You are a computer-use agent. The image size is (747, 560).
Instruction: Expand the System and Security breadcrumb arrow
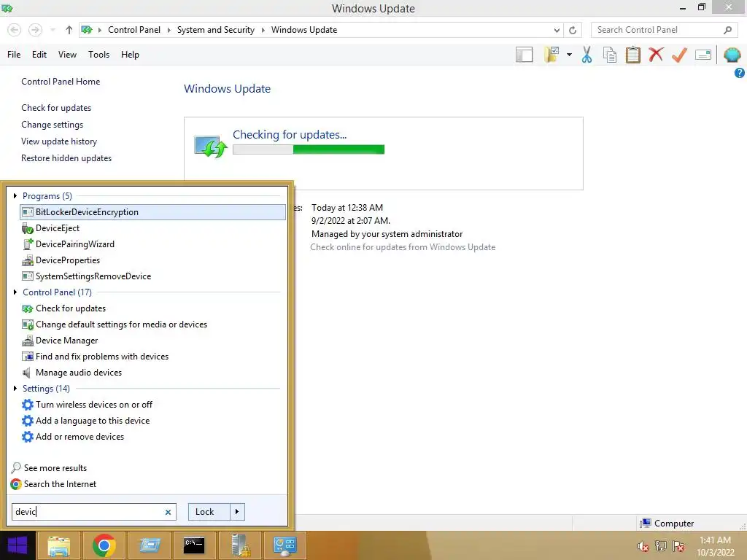(x=263, y=30)
